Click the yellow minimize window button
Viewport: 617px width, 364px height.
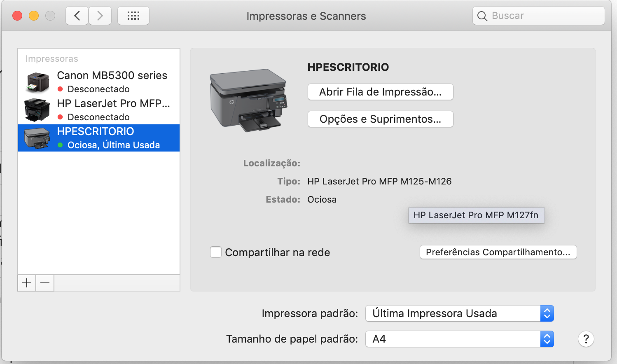(x=34, y=16)
